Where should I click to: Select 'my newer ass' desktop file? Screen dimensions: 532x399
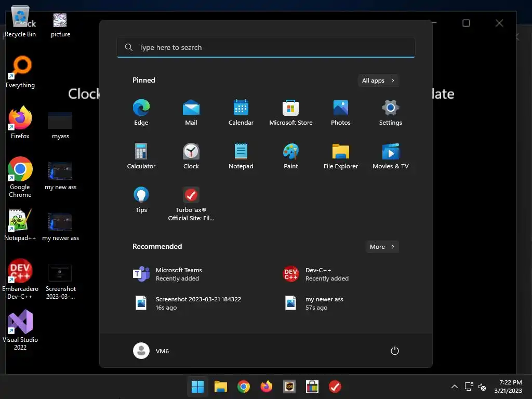pyautogui.click(x=60, y=227)
